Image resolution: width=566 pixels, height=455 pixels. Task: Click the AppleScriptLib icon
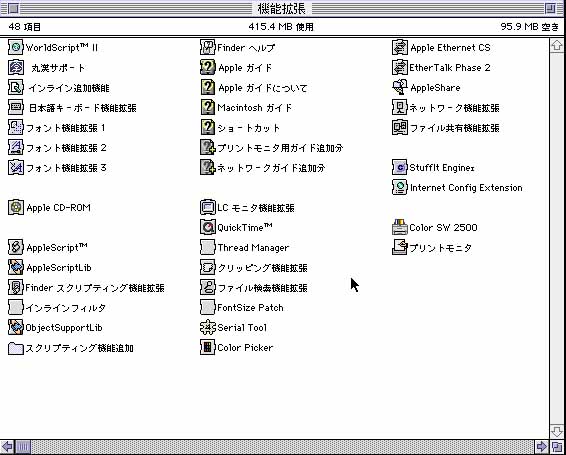16,267
